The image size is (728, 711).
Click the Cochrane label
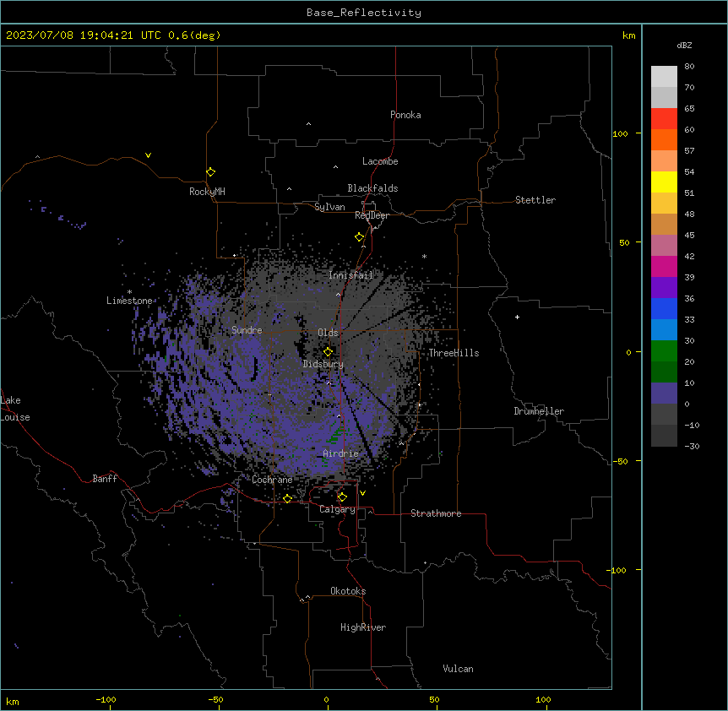tap(272, 480)
